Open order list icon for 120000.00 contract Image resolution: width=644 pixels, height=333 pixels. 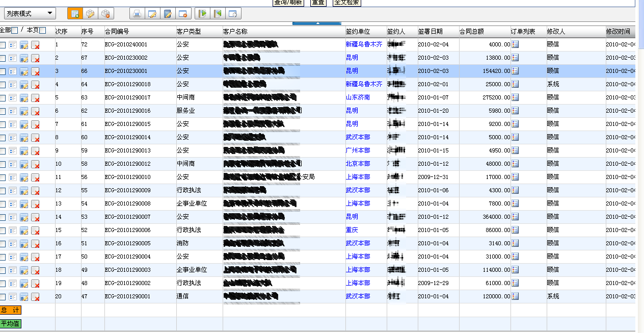[x=515, y=296]
